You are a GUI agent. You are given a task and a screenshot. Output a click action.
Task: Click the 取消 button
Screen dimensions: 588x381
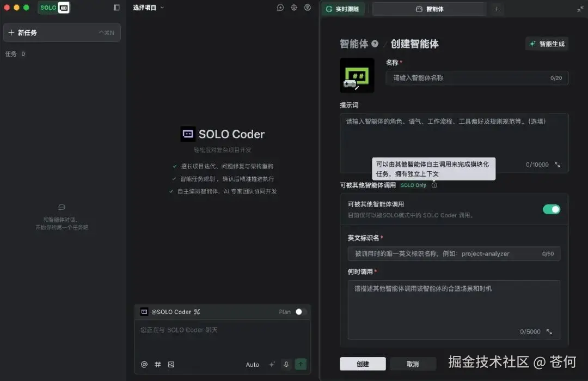[413, 364]
